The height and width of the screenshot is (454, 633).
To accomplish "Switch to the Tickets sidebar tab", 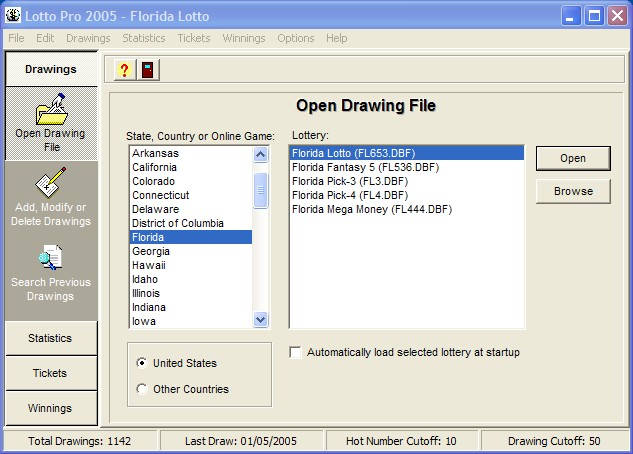I will coord(51,373).
